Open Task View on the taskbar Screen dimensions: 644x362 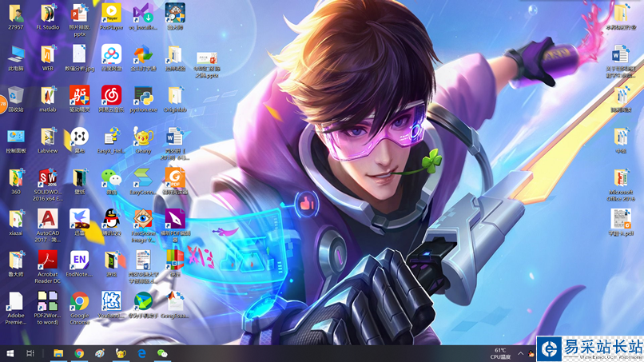(x=30, y=353)
